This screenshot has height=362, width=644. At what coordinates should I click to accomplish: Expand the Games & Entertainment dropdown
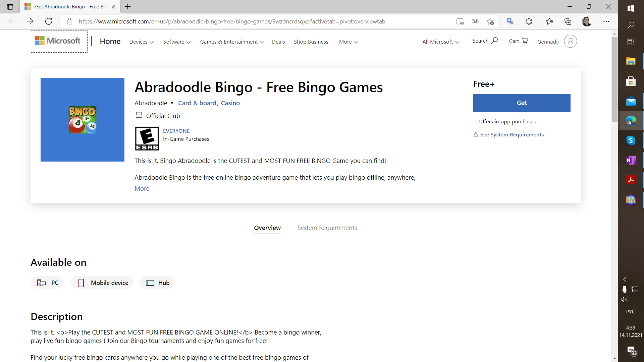(232, 42)
